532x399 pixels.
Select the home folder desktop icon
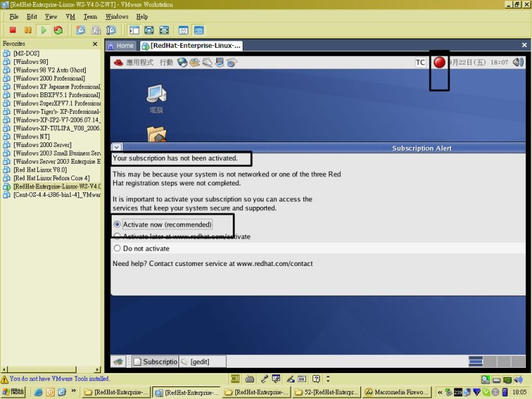pyautogui.click(x=156, y=134)
